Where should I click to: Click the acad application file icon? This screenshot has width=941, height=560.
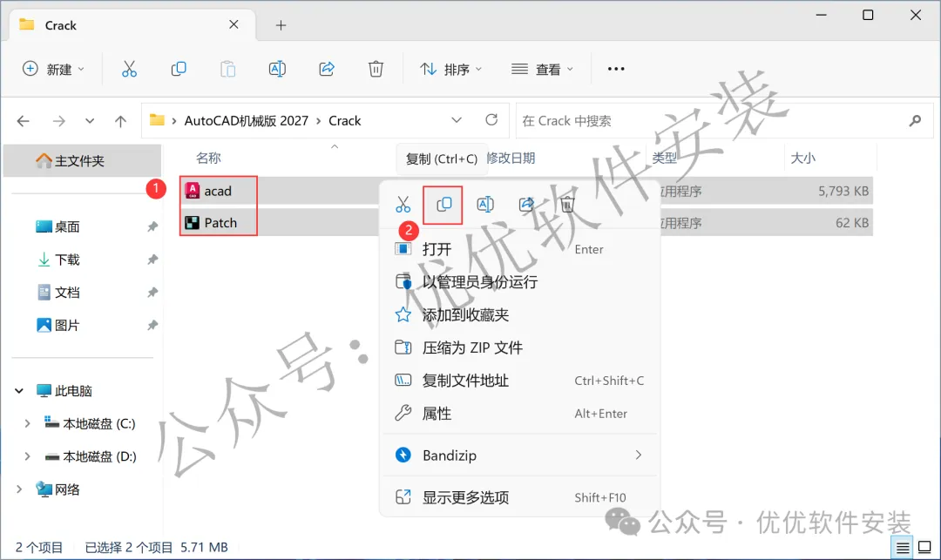click(x=192, y=191)
